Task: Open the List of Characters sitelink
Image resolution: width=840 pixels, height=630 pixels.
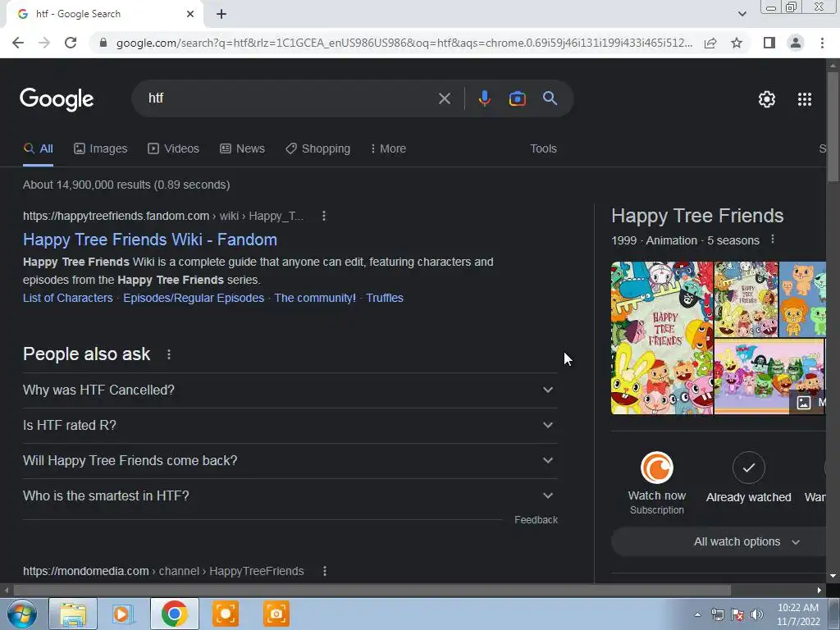Action: point(68,298)
